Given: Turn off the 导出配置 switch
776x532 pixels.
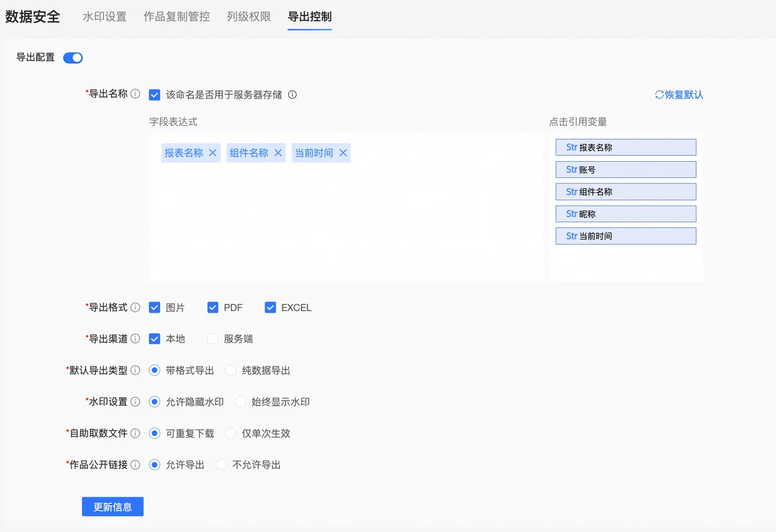Looking at the screenshot, I should click(x=73, y=57).
